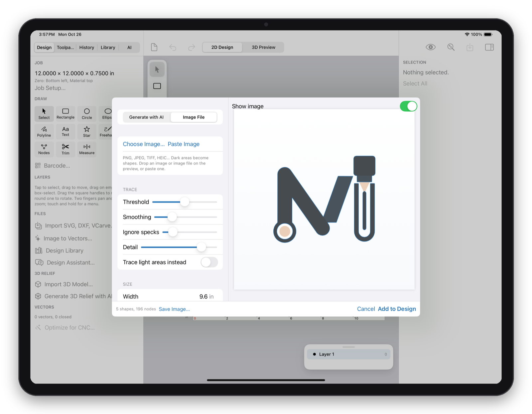Select Layer 1 in the layers panel
This screenshot has width=532, height=414.
(348, 354)
